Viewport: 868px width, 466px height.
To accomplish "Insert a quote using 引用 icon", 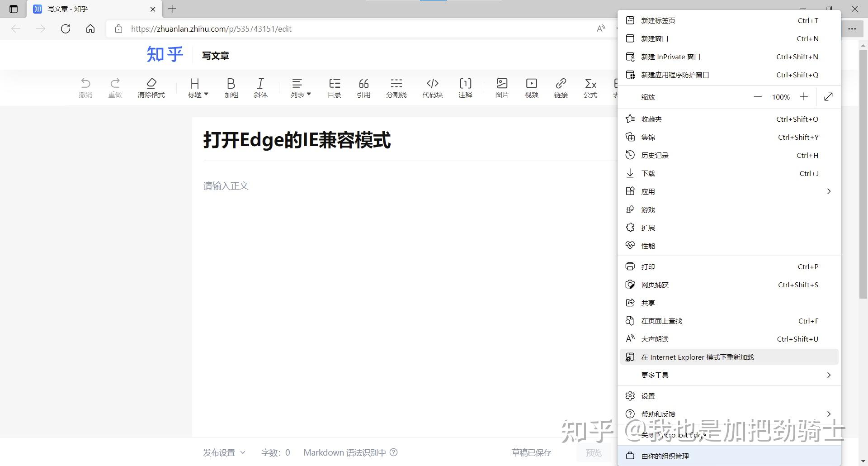I will click(363, 88).
